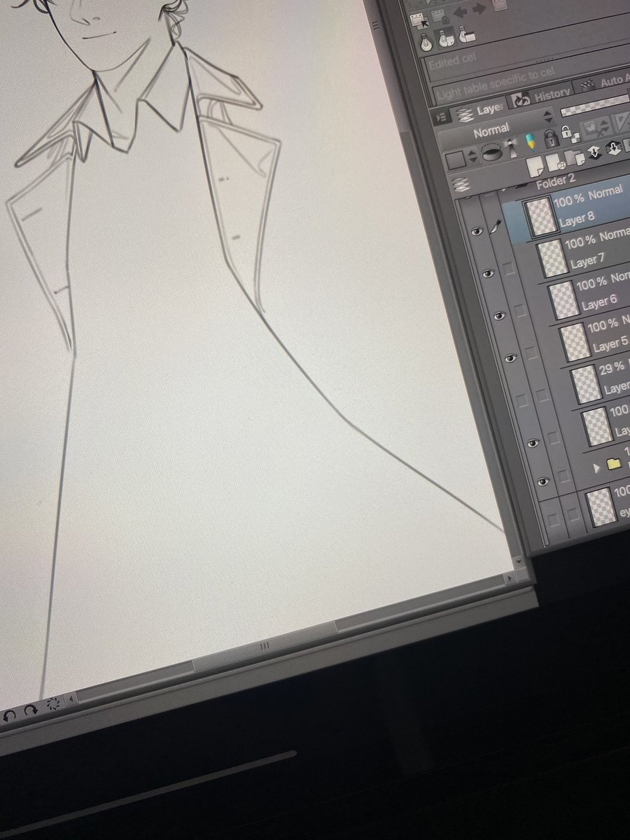Set as draft layer pencil icon
This screenshot has height=840, width=630.
click(x=531, y=142)
